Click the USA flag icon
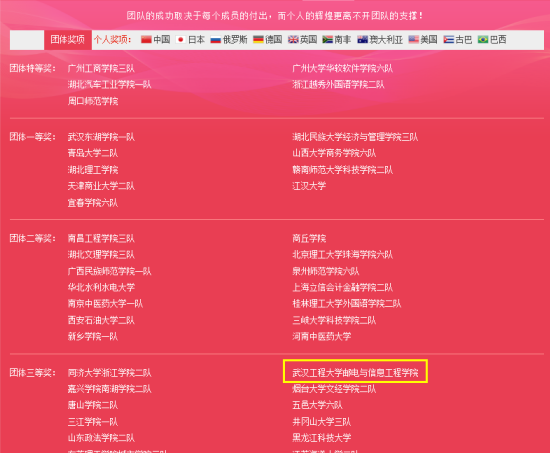Viewport: 550px width, 455px height. pyautogui.click(x=414, y=40)
